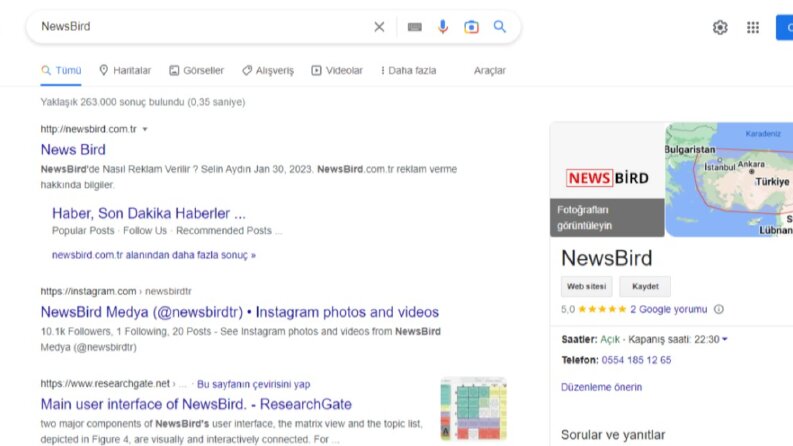Click the Web sitesi button

(x=586, y=286)
